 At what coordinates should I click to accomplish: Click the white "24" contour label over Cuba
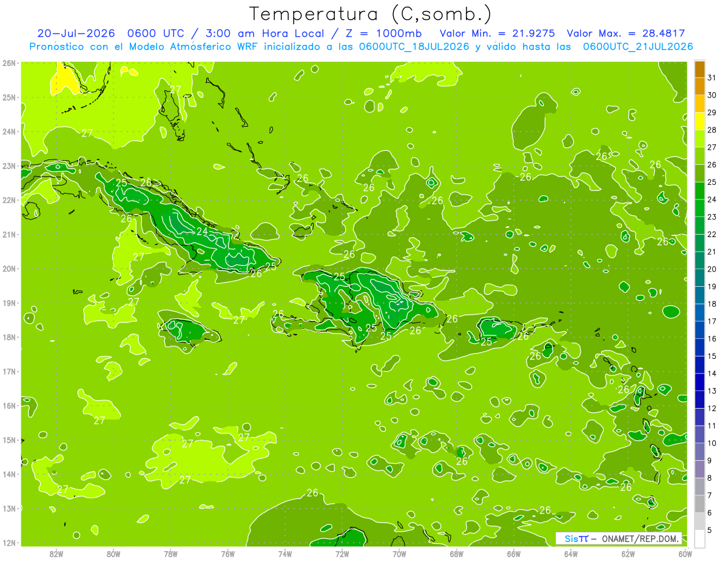[202, 231]
